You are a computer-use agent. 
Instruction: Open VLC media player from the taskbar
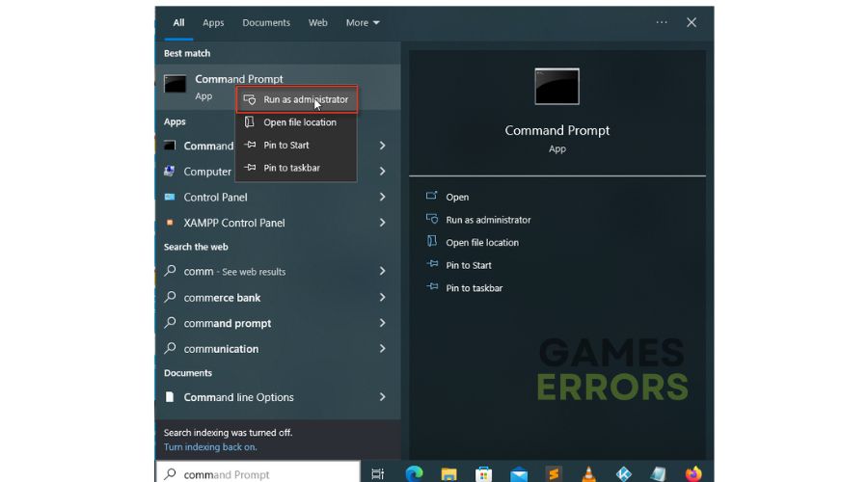pyautogui.click(x=588, y=473)
